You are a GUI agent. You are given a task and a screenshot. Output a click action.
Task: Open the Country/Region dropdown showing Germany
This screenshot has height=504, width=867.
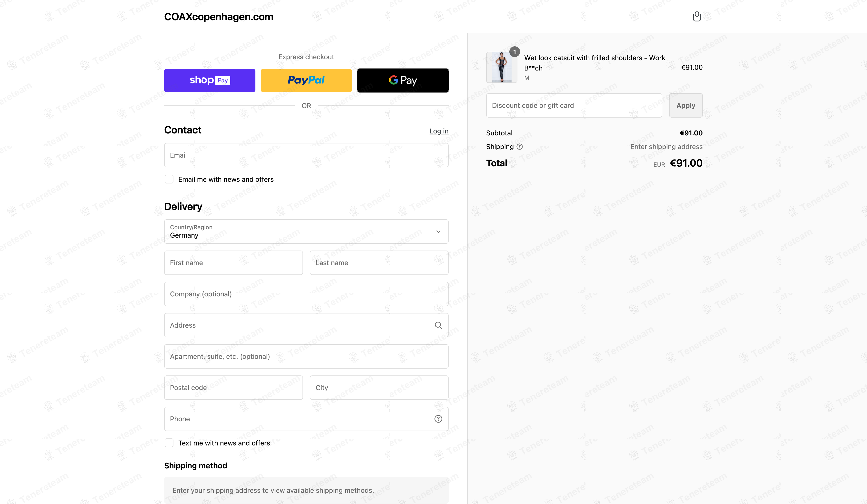(x=306, y=232)
